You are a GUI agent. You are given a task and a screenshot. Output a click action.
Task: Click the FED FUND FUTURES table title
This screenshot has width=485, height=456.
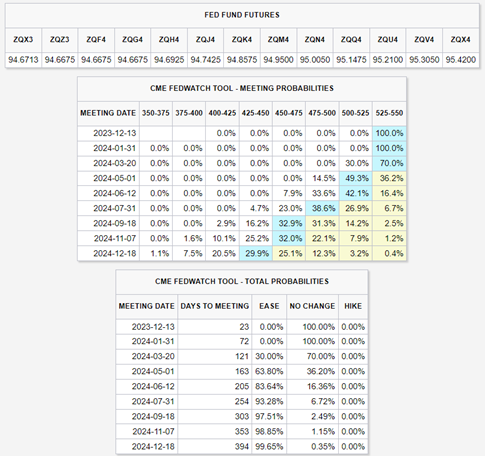(x=242, y=15)
